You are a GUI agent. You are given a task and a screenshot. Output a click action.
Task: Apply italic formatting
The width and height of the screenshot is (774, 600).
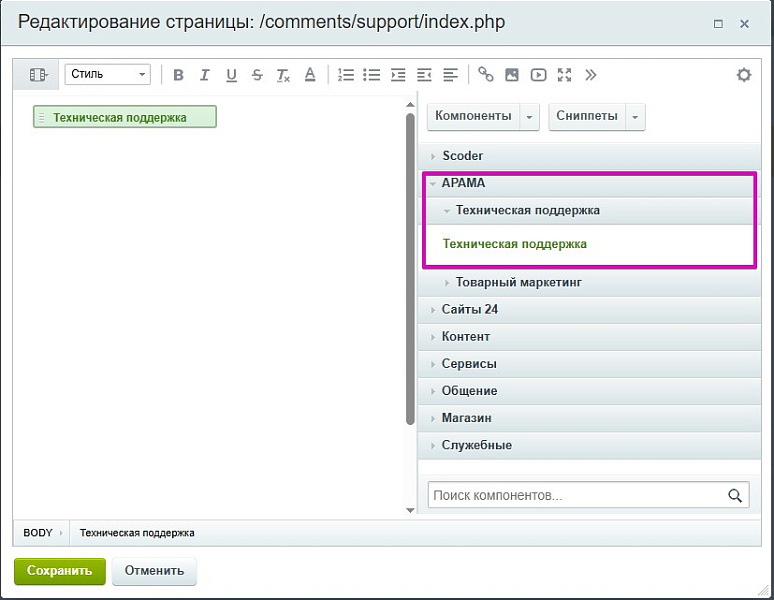tap(205, 75)
